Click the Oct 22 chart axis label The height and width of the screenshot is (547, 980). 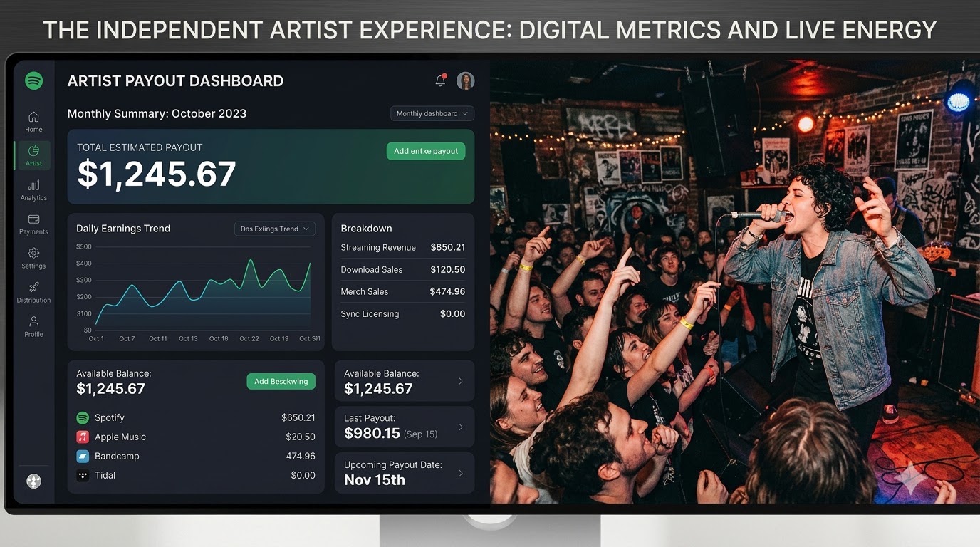(249, 339)
